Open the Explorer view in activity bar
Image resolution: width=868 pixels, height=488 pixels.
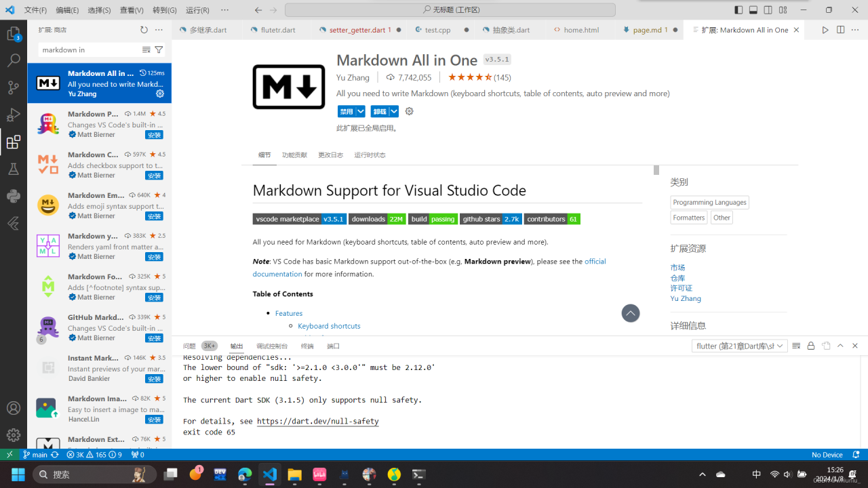pos(13,33)
